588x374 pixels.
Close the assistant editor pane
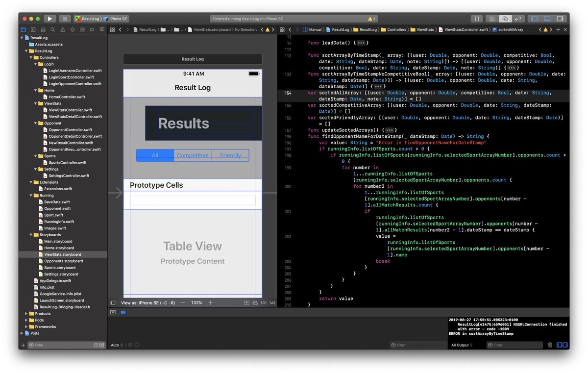click(x=564, y=29)
